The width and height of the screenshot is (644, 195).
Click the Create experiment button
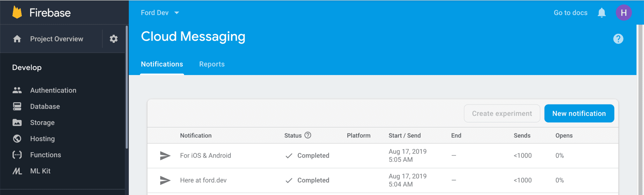tap(501, 114)
